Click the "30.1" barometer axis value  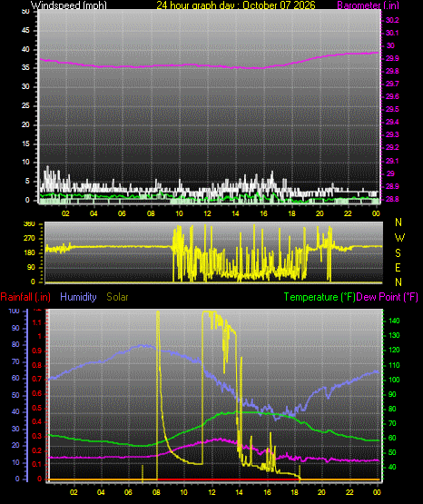pyautogui.click(x=392, y=33)
